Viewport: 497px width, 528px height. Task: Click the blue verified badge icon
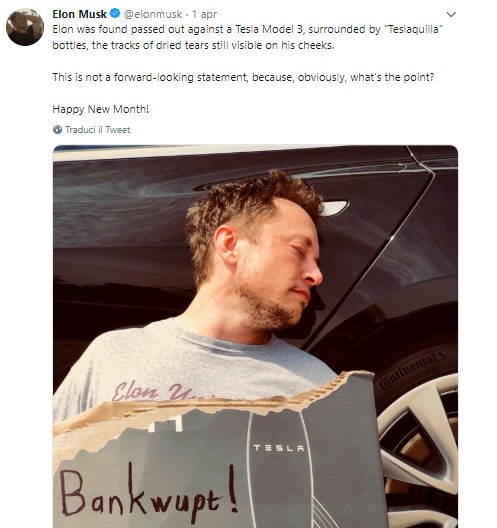[115, 14]
